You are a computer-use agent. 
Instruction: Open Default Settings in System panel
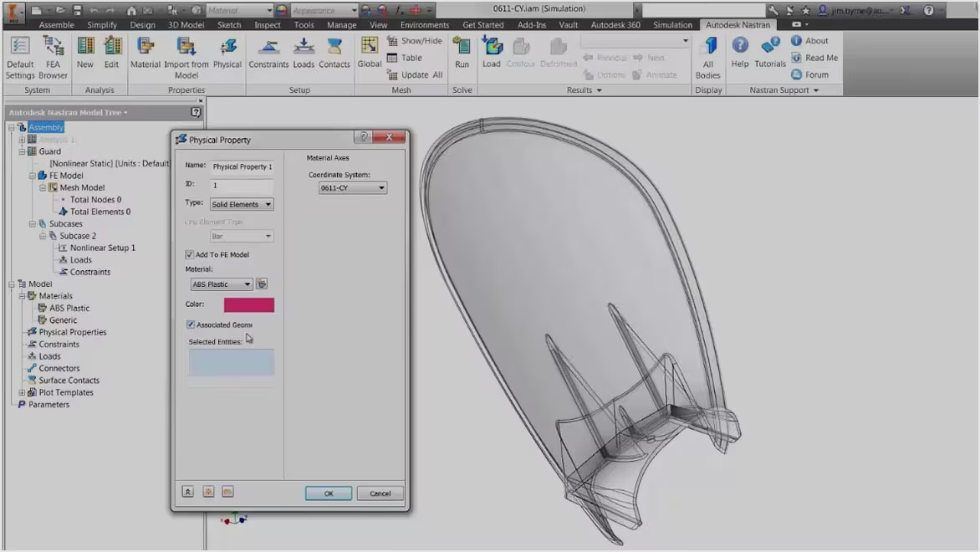point(20,58)
